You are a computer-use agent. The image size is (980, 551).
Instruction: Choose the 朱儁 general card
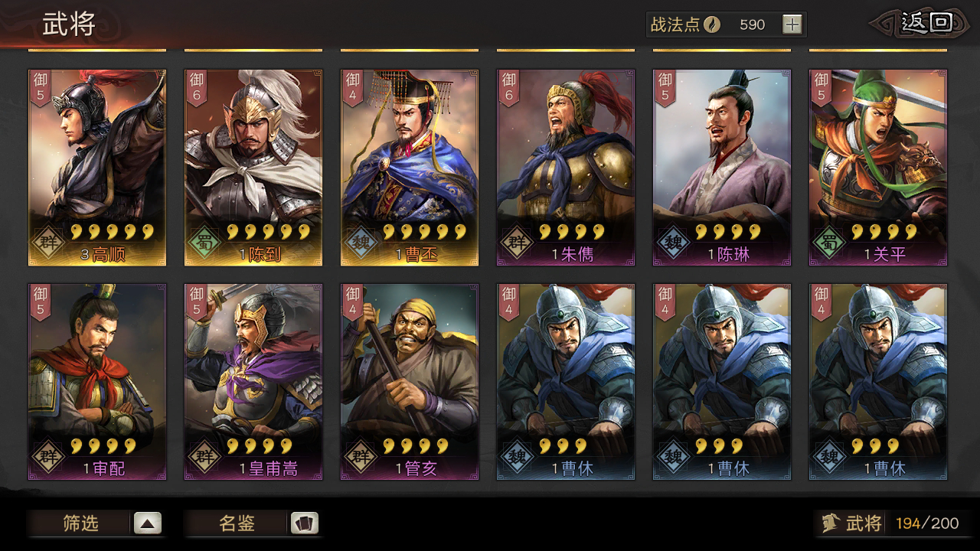tap(566, 168)
